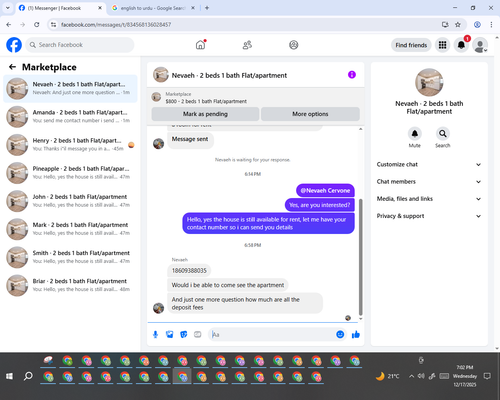Open Briar conversation in the list

click(70, 285)
